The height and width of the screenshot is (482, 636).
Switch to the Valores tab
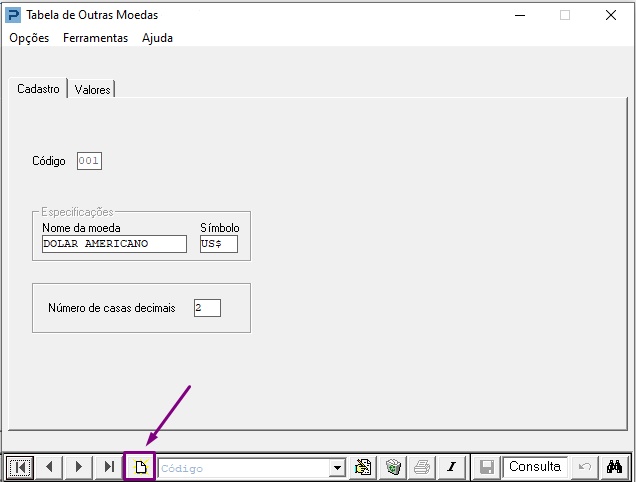coord(92,89)
